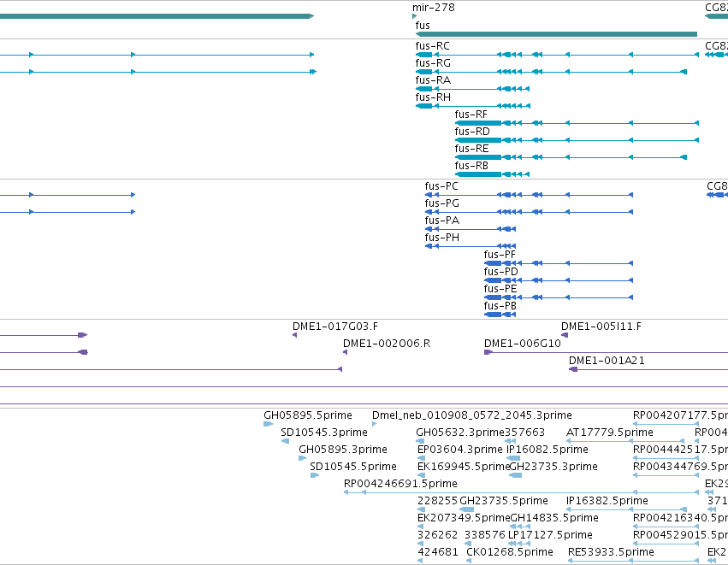The image size is (728, 565).
Task: Select the CK01268.5prime EST
Action: click(x=469, y=561)
